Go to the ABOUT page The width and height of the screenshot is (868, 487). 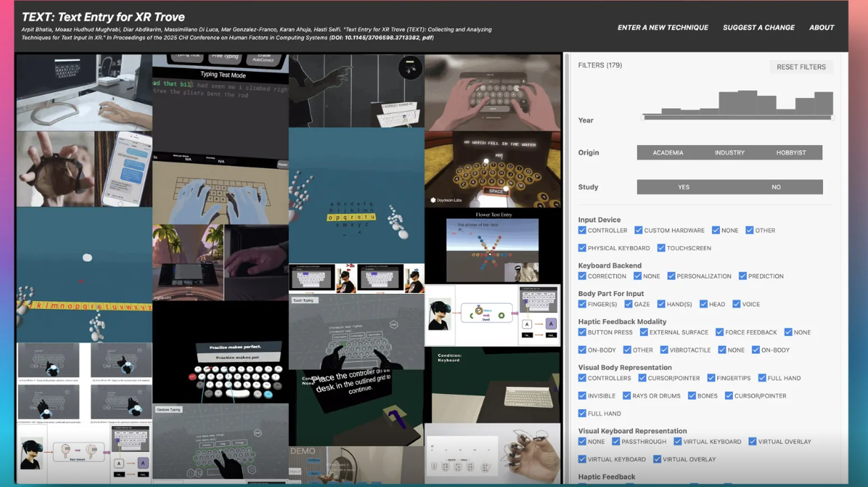[822, 27]
